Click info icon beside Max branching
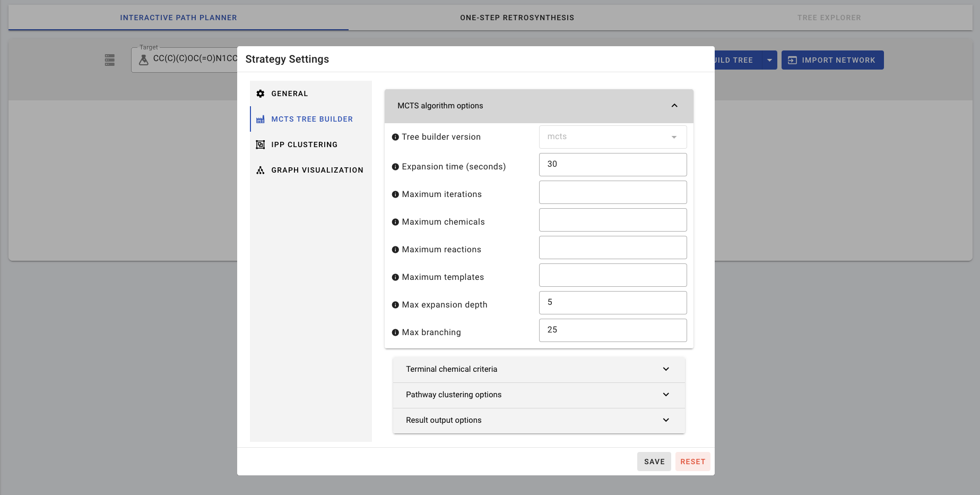The height and width of the screenshot is (495, 980). pos(395,332)
